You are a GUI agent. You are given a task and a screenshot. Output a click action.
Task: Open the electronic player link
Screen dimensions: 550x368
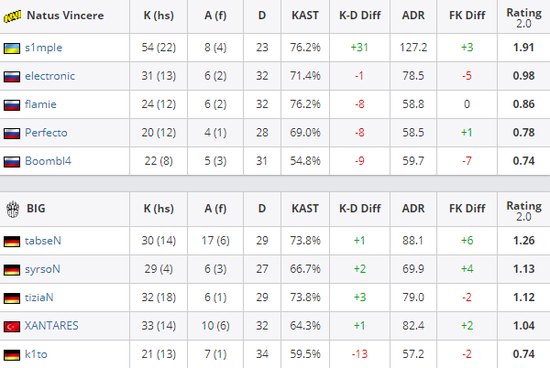pos(50,76)
